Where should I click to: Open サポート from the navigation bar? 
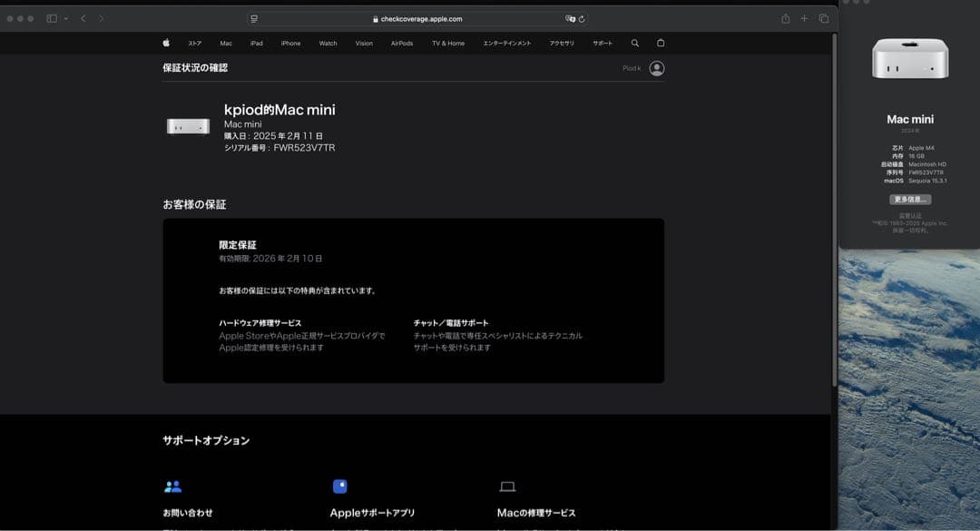pyautogui.click(x=601, y=43)
